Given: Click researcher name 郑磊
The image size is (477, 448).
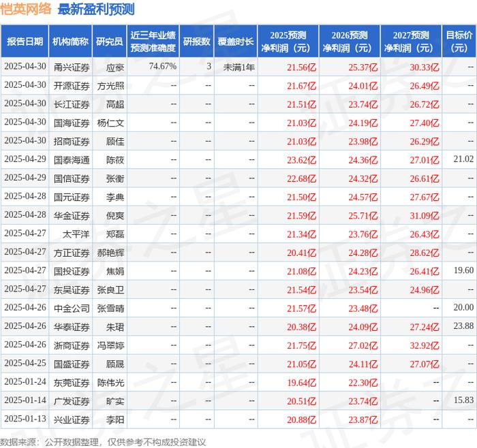Looking at the screenshot, I should click(115, 234).
